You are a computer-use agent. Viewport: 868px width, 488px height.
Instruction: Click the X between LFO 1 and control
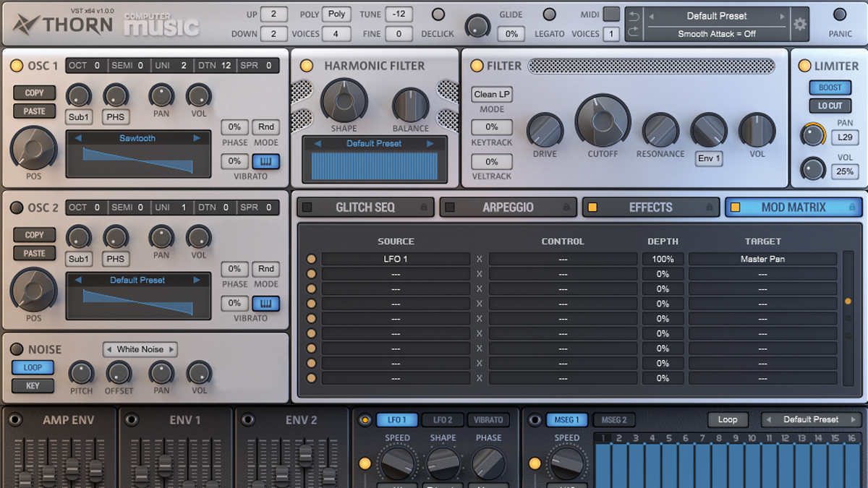point(479,259)
